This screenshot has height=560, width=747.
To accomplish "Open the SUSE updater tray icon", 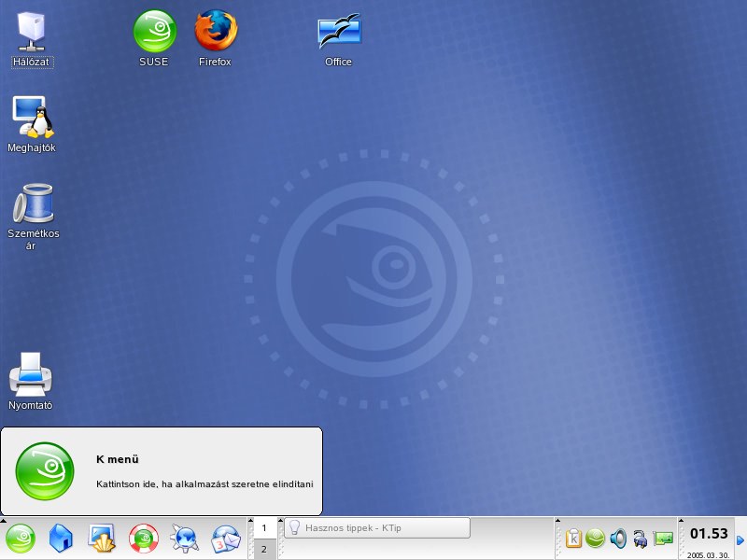I will [x=595, y=539].
